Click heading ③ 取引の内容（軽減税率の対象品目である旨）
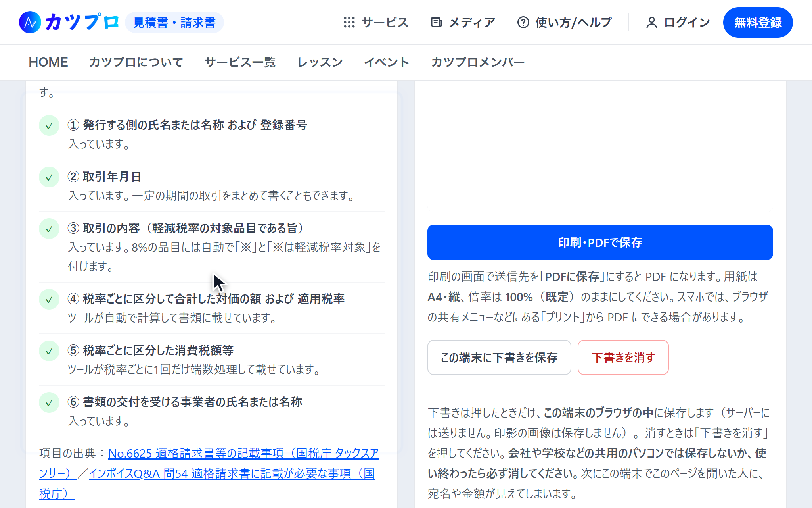This screenshot has width=812, height=508. pos(186,228)
